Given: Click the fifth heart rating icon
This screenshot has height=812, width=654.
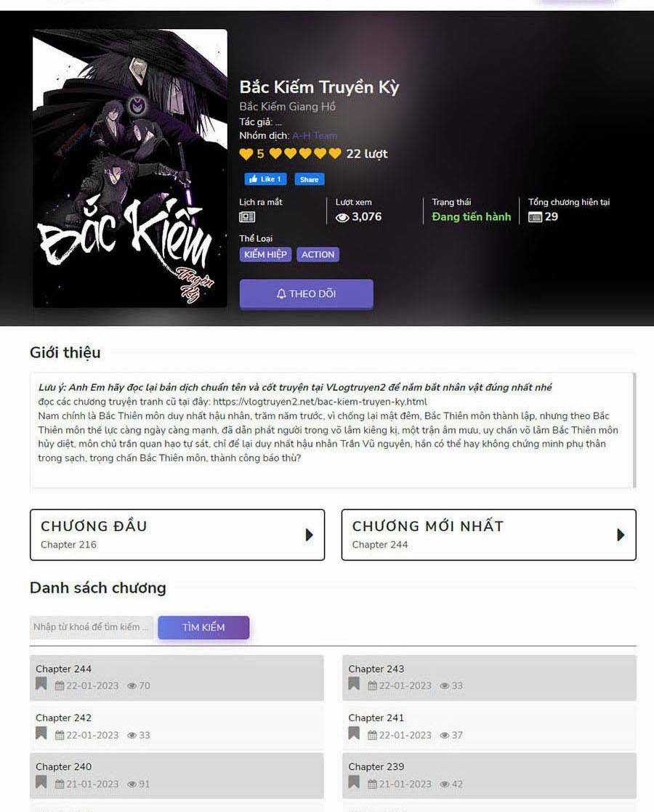Looking at the screenshot, I should point(335,153).
